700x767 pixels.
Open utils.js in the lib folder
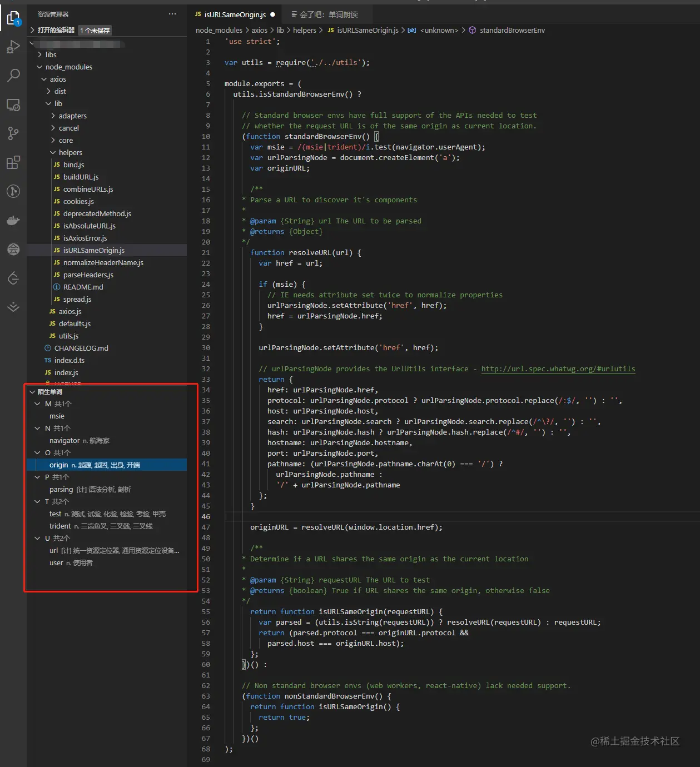(68, 336)
